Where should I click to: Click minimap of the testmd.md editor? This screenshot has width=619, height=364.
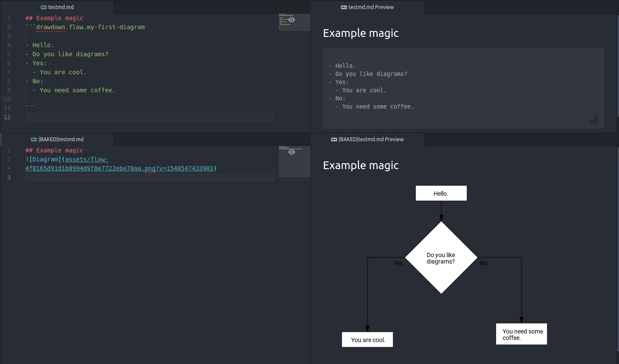pyautogui.click(x=294, y=22)
